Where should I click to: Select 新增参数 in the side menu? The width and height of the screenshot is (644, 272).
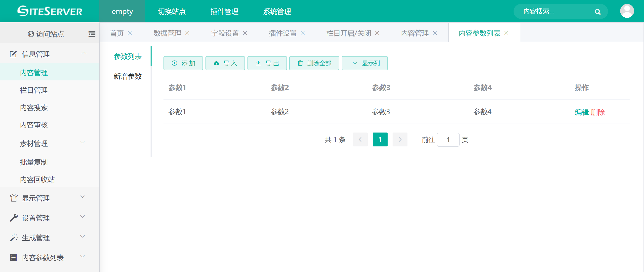[127, 76]
